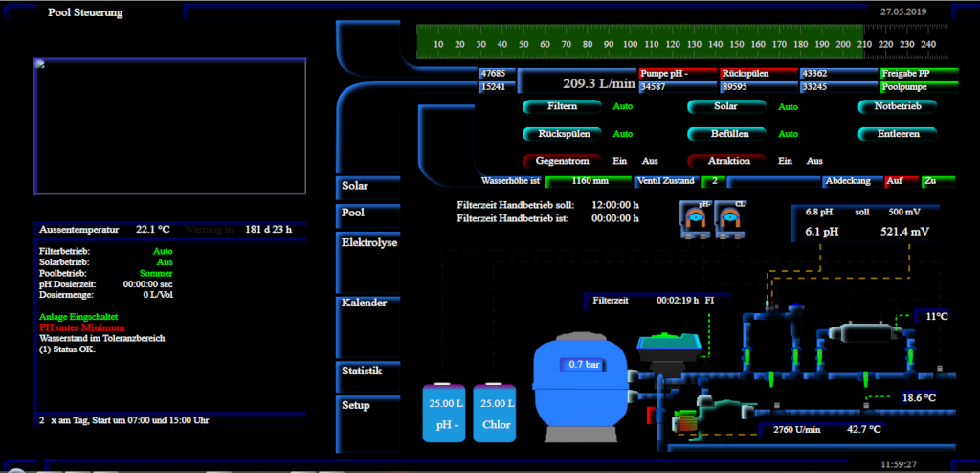Click the pH- dosing pump icon
980x473 pixels.
695,218
